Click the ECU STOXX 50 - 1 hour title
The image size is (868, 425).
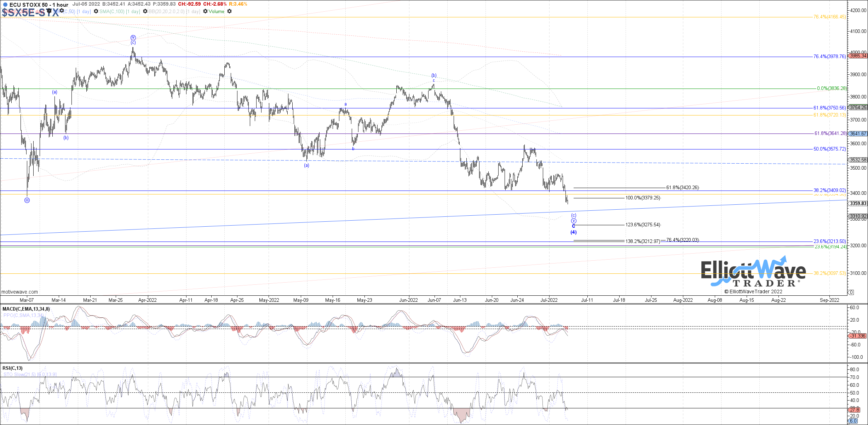tap(39, 5)
